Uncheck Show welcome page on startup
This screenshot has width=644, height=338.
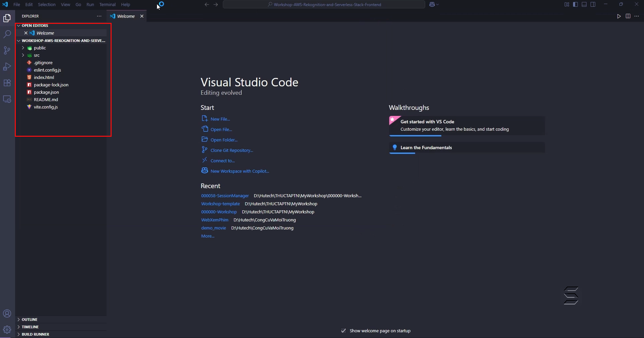(343, 331)
